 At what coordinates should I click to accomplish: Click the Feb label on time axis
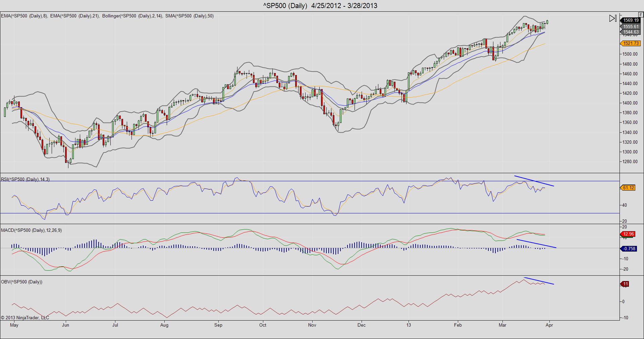pos(458,325)
